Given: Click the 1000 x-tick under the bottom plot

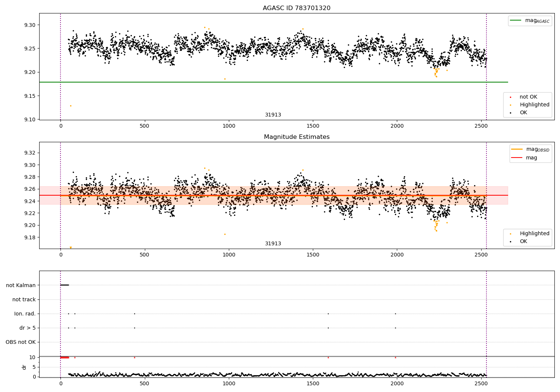Looking at the screenshot, I should 229,383.
